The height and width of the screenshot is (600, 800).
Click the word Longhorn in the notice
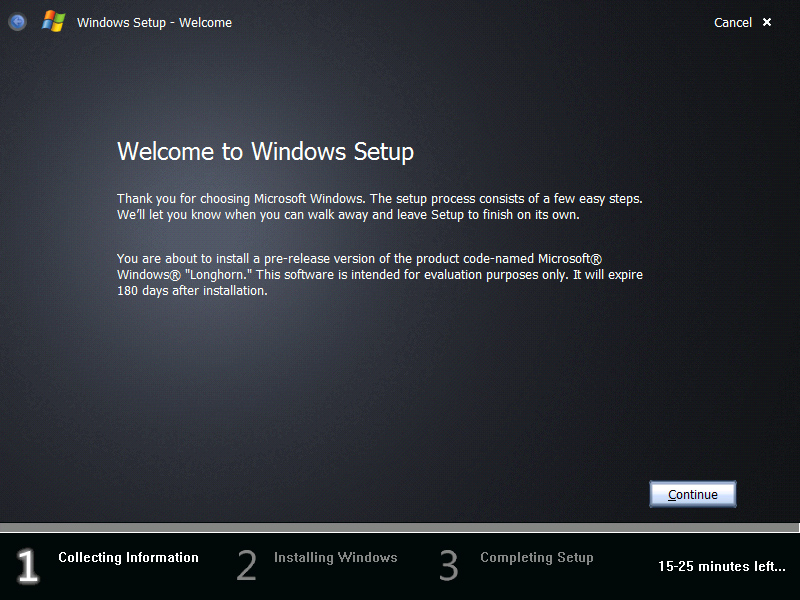[218, 274]
